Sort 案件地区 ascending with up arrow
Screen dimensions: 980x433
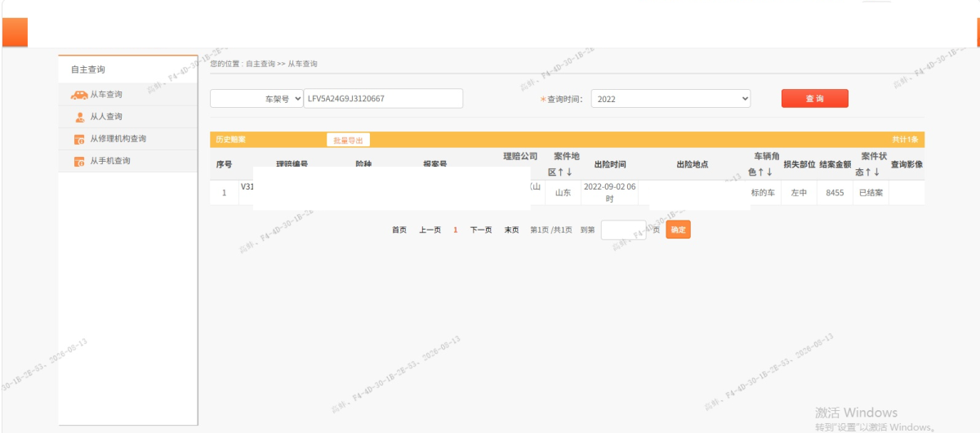(560, 172)
